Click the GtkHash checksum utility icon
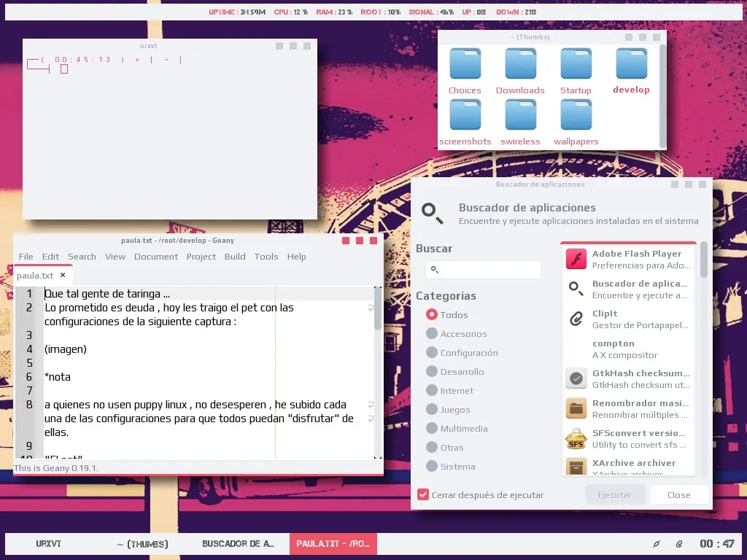The width and height of the screenshot is (747, 560). 576,378
